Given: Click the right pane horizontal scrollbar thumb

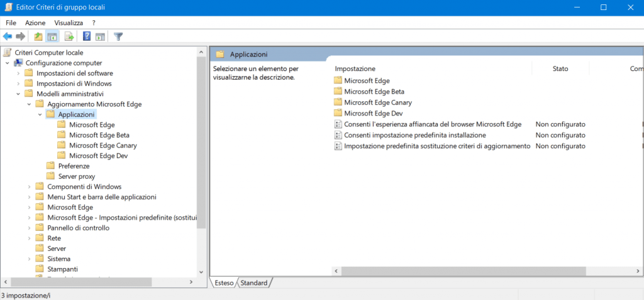Looking at the screenshot, I should 464,271.
